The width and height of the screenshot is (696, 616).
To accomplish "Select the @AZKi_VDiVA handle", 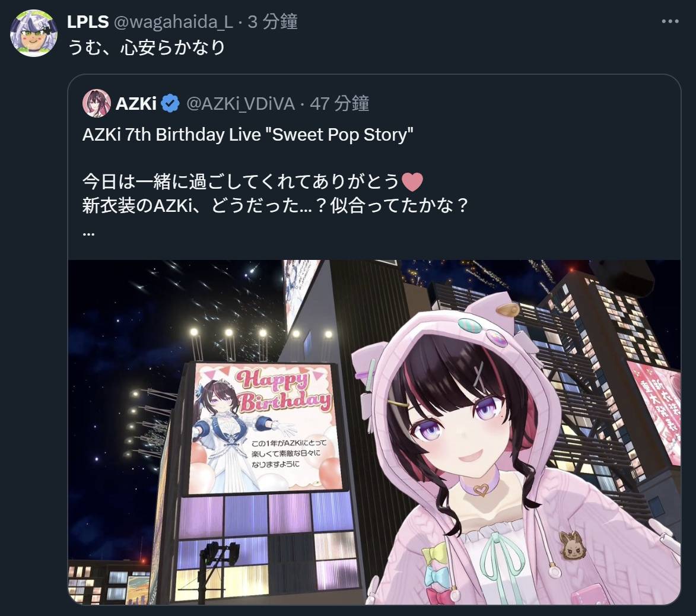I will 240,104.
